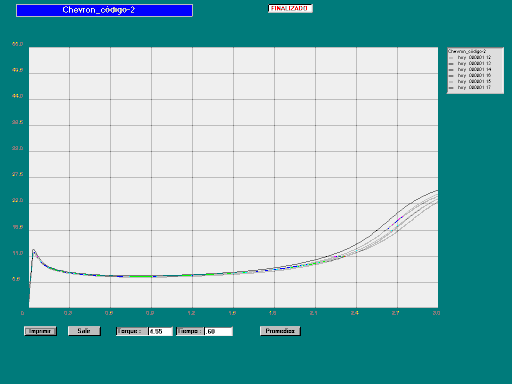Click the initial torque peak on the curve
Image resolution: width=512 pixels, height=384 pixels.
tap(33, 250)
